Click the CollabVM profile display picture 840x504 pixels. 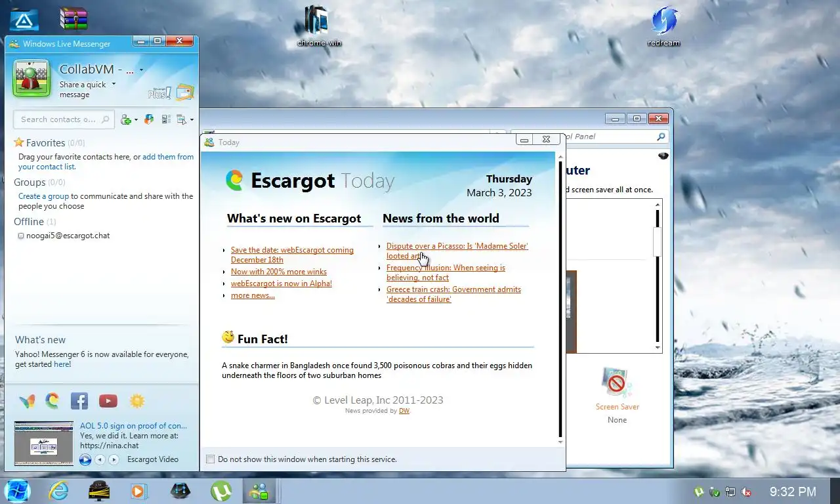click(31, 78)
